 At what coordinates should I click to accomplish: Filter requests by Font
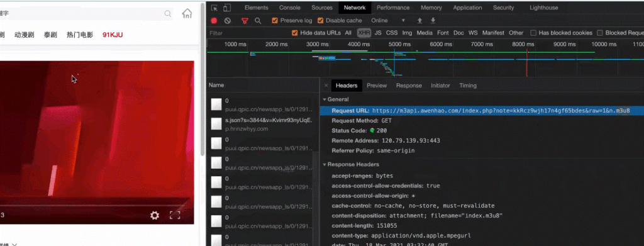click(443, 33)
